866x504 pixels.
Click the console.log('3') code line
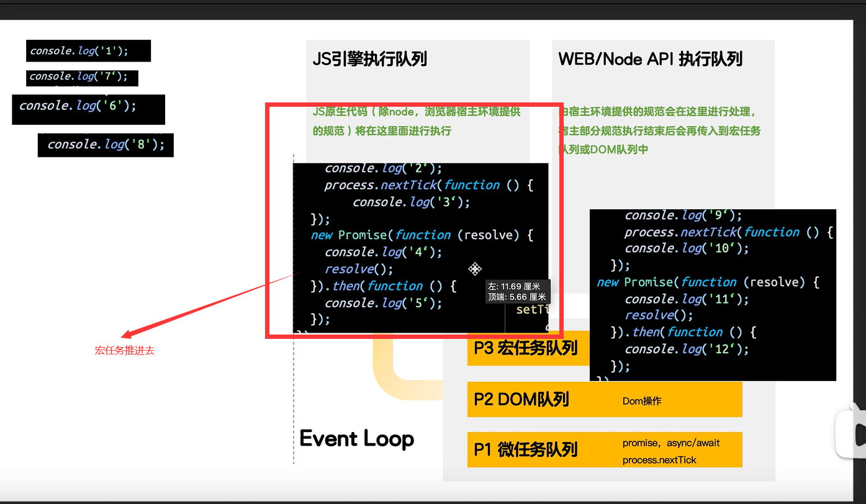coord(412,202)
